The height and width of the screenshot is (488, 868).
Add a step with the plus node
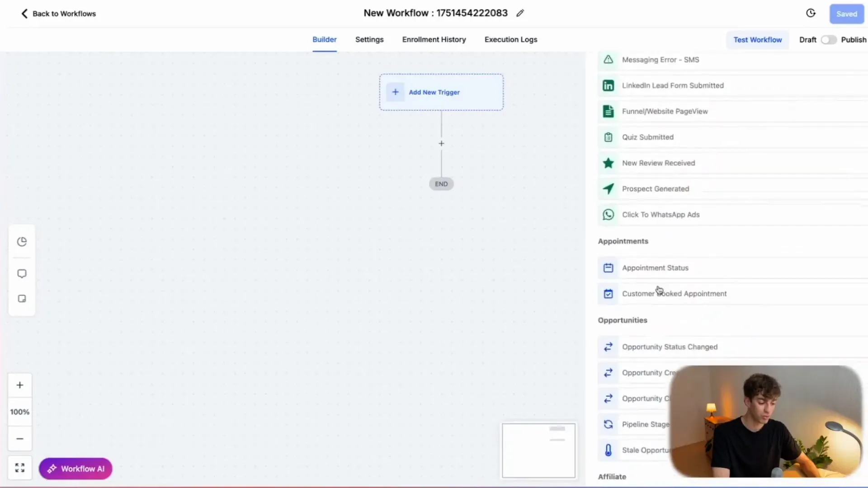[x=441, y=144]
